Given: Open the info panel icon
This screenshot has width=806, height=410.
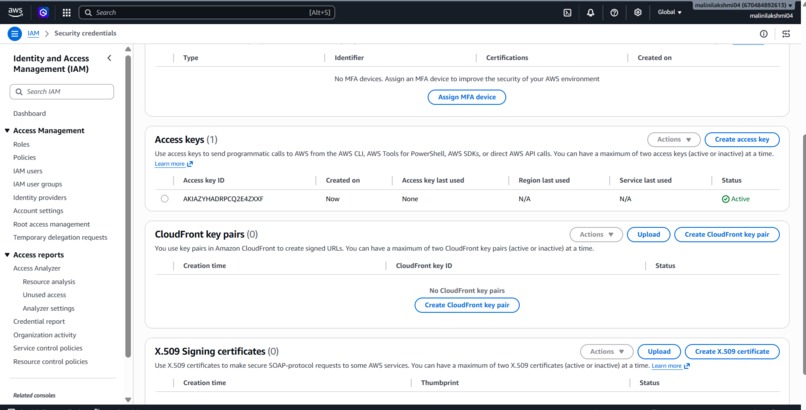Looking at the screenshot, I should [764, 33].
